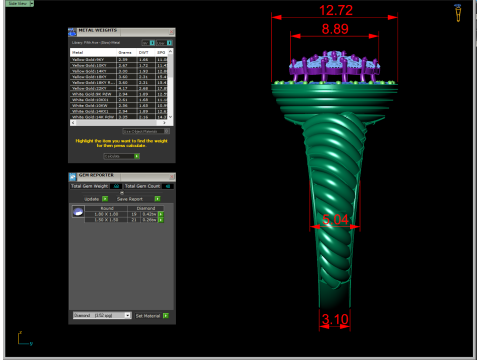Select the Yellow Gold row weighing 4.17 grams
The height and width of the screenshot is (360, 480).
coord(119,88)
